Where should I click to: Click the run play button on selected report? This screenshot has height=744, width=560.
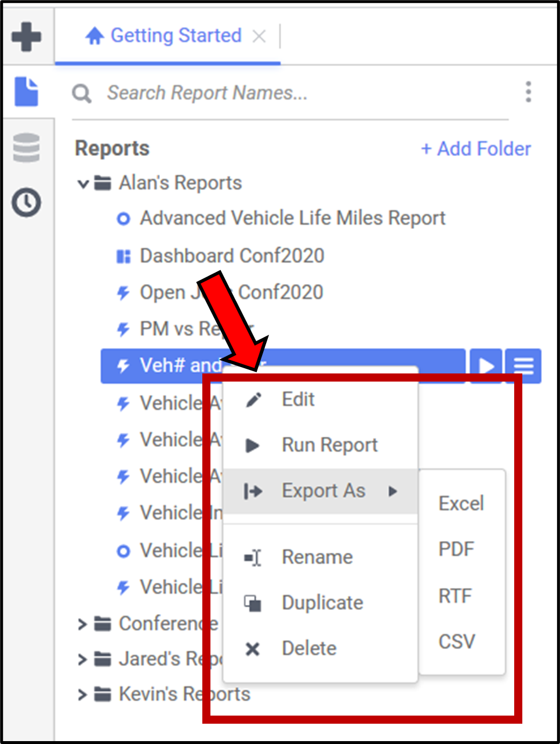tap(485, 366)
